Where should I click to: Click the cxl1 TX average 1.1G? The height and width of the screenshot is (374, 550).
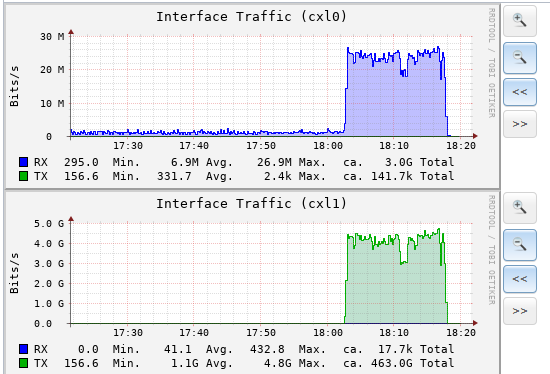[x=185, y=363]
